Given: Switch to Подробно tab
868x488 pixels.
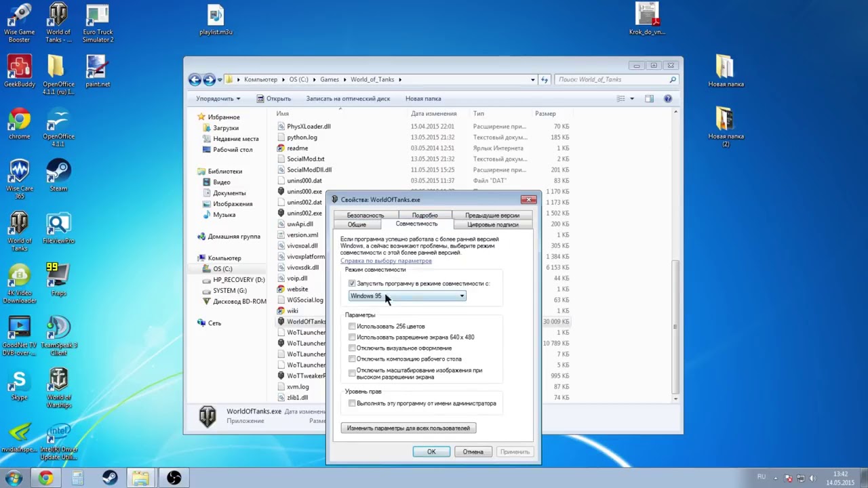Looking at the screenshot, I should tap(425, 215).
